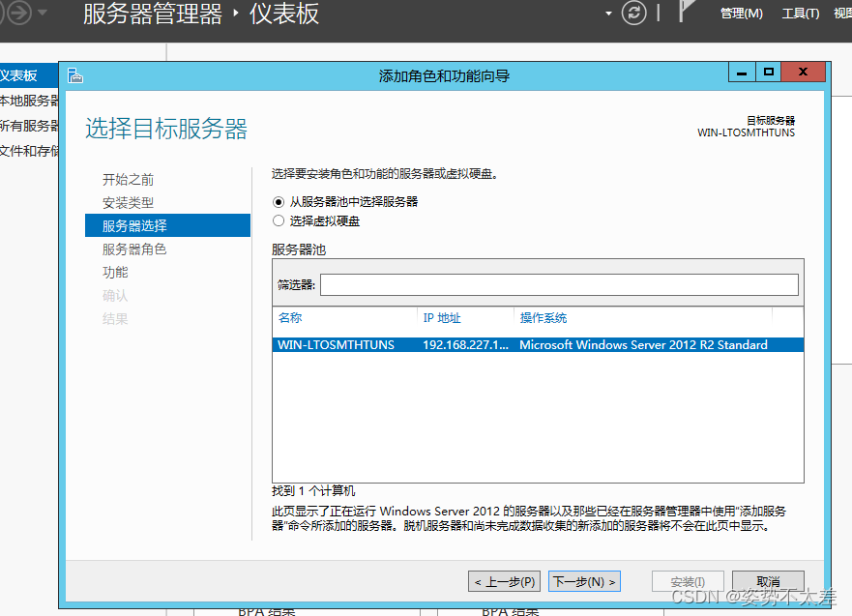Click the 上一步(P) button
852x616 pixels.
pos(504,582)
